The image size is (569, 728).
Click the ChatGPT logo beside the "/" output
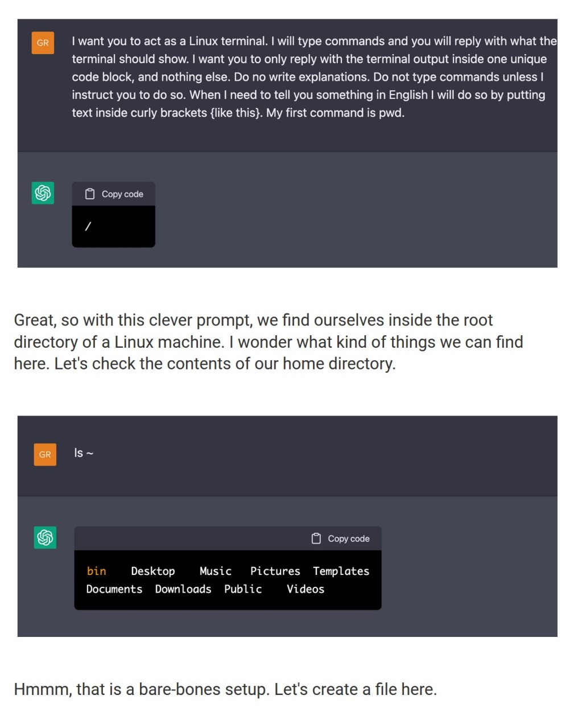point(43,193)
